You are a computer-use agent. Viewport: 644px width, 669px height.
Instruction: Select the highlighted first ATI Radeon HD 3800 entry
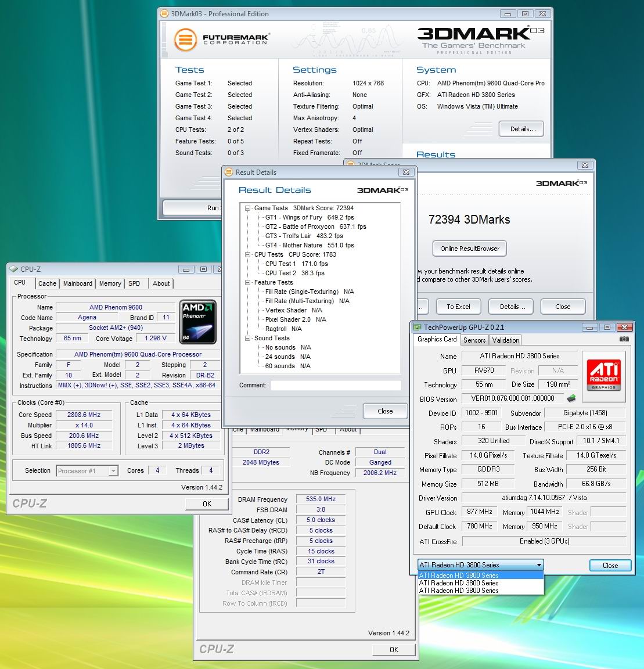pyautogui.click(x=481, y=575)
